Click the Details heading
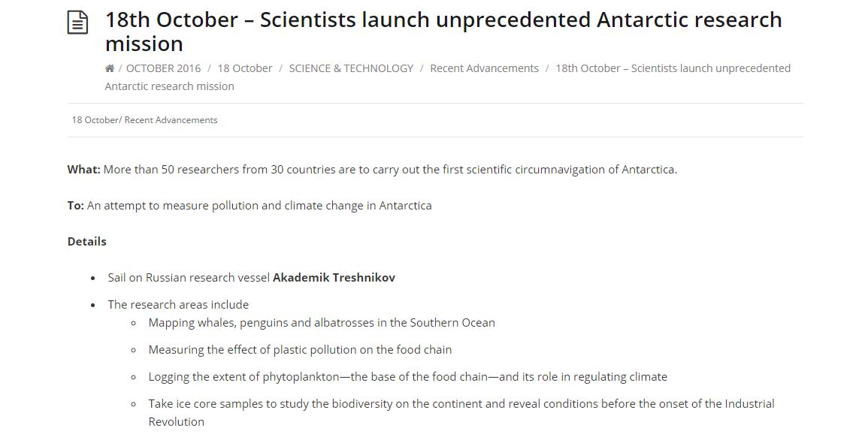This screenshot has height=437, width=868. click(87, 242)
